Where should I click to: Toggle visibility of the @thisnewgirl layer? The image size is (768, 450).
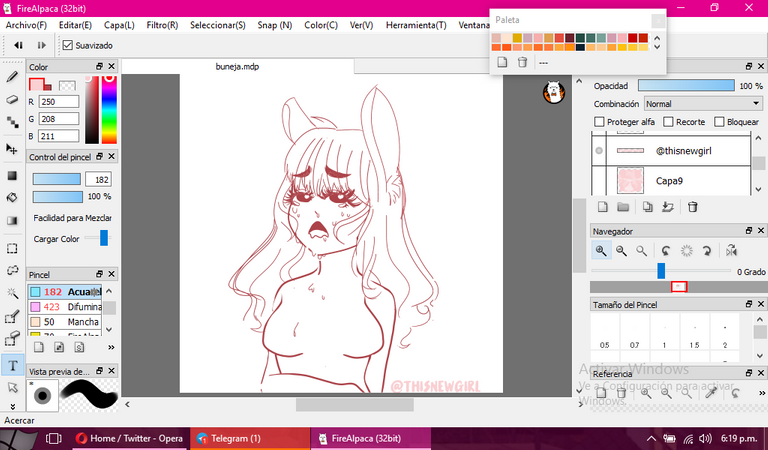(599, 151)
